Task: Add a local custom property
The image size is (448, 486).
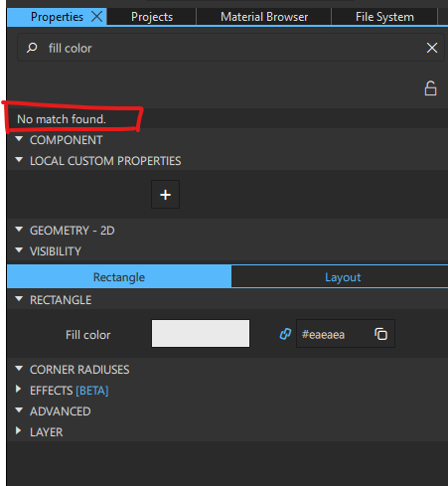Action: coord(165,195)
